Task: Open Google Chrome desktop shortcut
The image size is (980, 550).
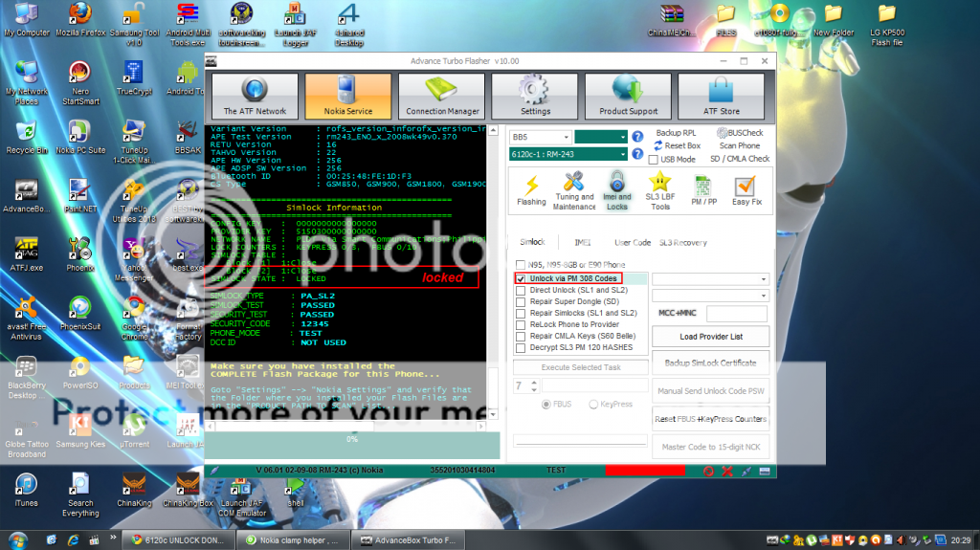Action: pos(134,319)
